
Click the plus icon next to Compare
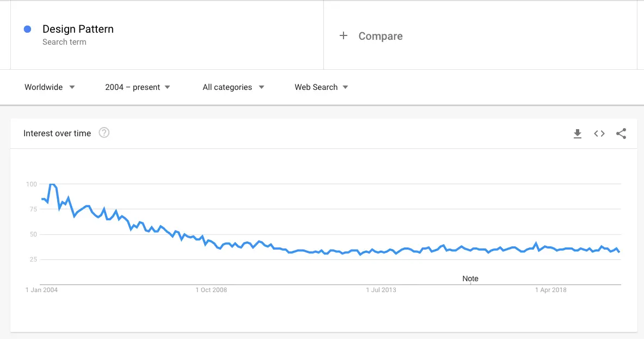click(344, 35)
